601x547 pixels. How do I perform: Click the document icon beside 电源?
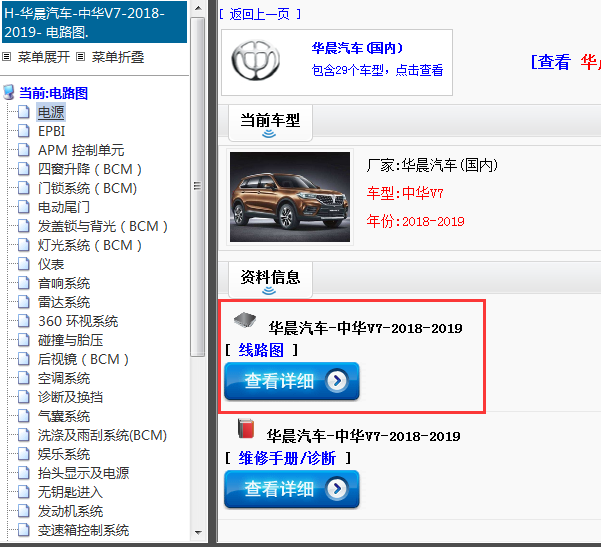coord(24,112)
